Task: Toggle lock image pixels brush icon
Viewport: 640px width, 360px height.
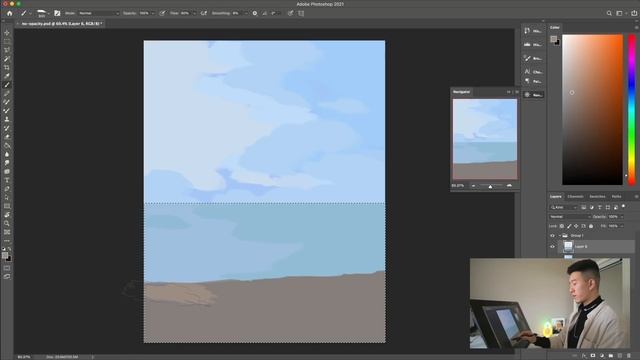Action: click(x=569, y=226)
